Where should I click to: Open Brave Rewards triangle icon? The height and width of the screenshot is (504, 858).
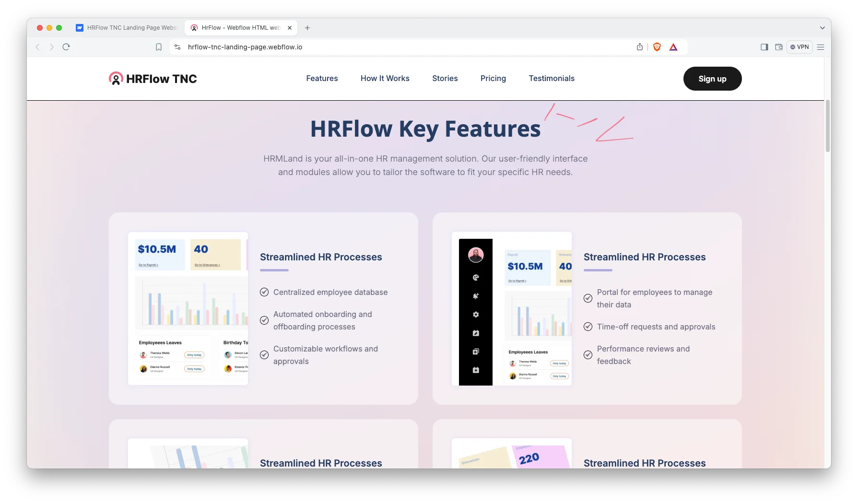[x=673, y=47]
